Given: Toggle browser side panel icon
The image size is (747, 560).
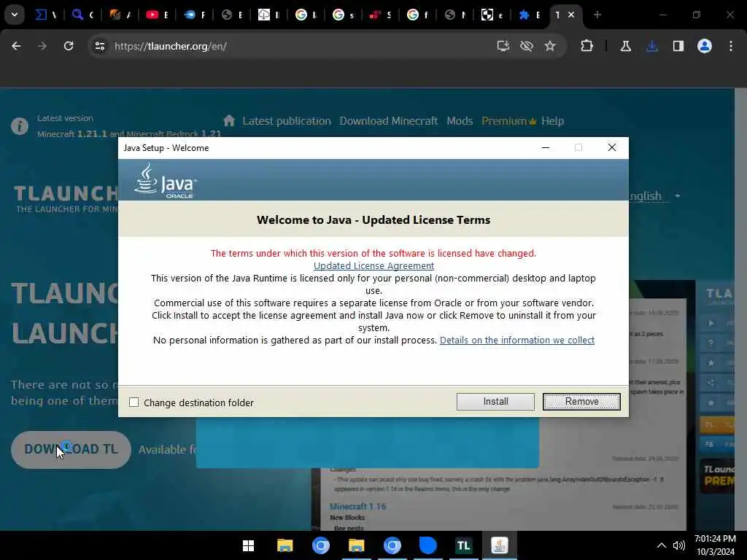Looking at the screenshot, I should (x=678, y=46).
